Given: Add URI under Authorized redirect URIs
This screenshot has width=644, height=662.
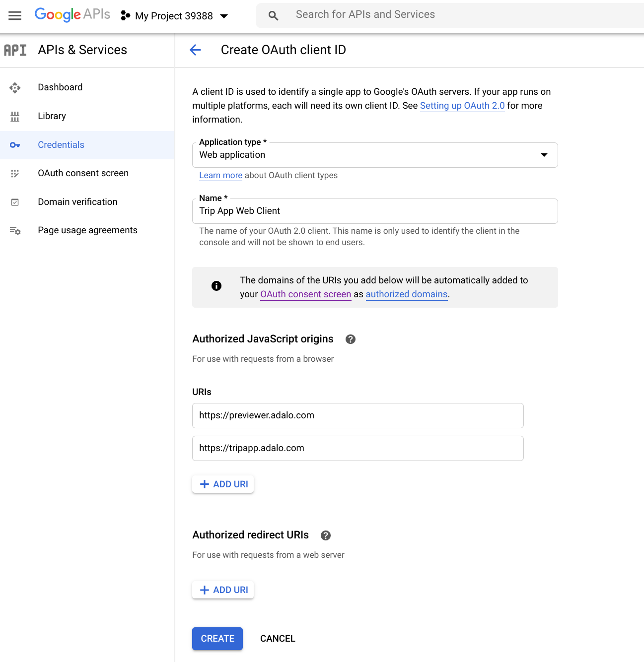Looking at the screenshot, I should pyautogui.click(x=223, y=590).
